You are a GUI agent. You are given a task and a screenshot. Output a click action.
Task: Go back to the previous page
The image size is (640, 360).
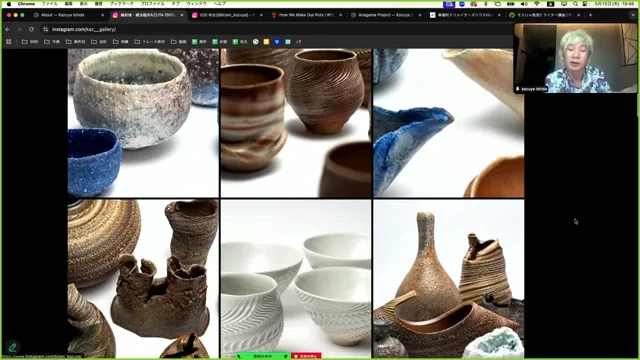(x=8, y=29)
